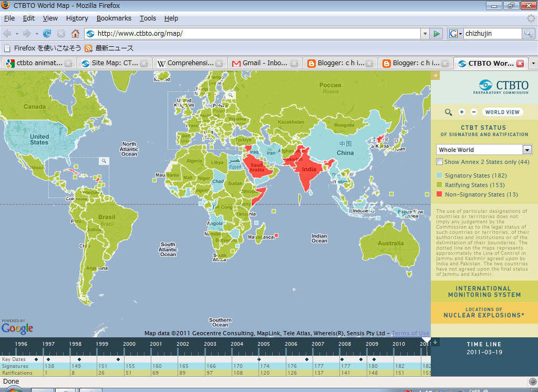Click the timeline collapse down-arrow icon
The height and width of the screenshot is (392, 538).
click(435, 342)
